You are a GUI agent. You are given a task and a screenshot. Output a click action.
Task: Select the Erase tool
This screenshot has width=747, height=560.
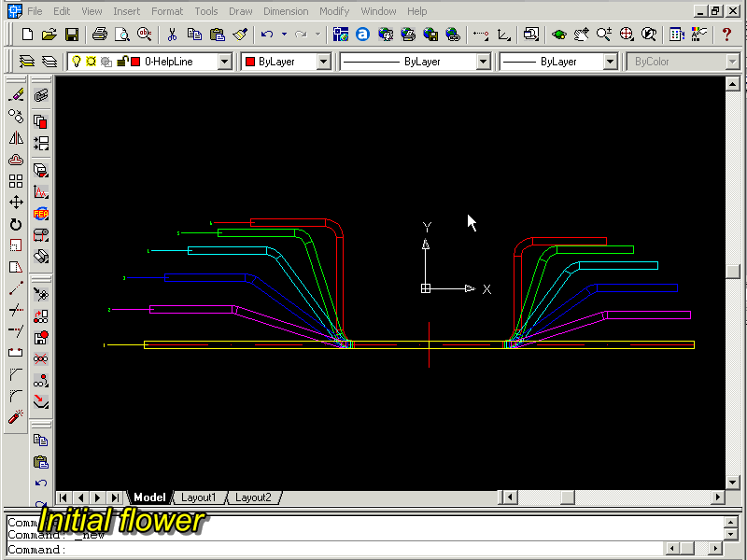(x=16, y=95)
